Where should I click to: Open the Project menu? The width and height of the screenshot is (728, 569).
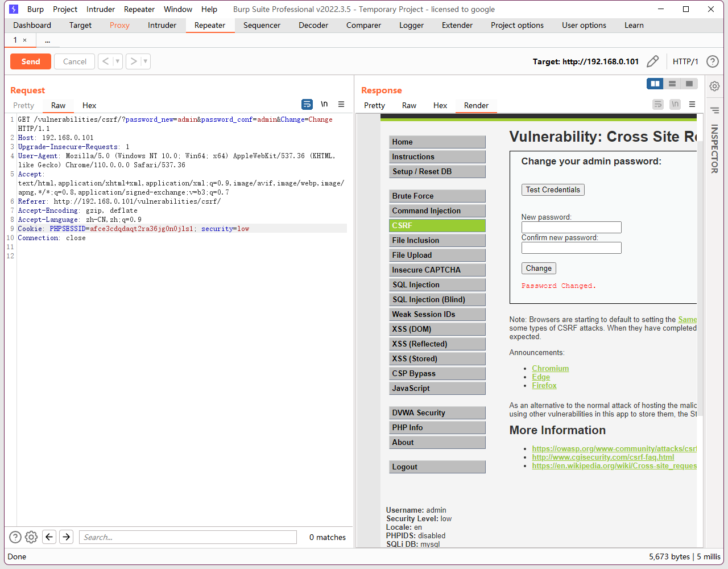65,9
